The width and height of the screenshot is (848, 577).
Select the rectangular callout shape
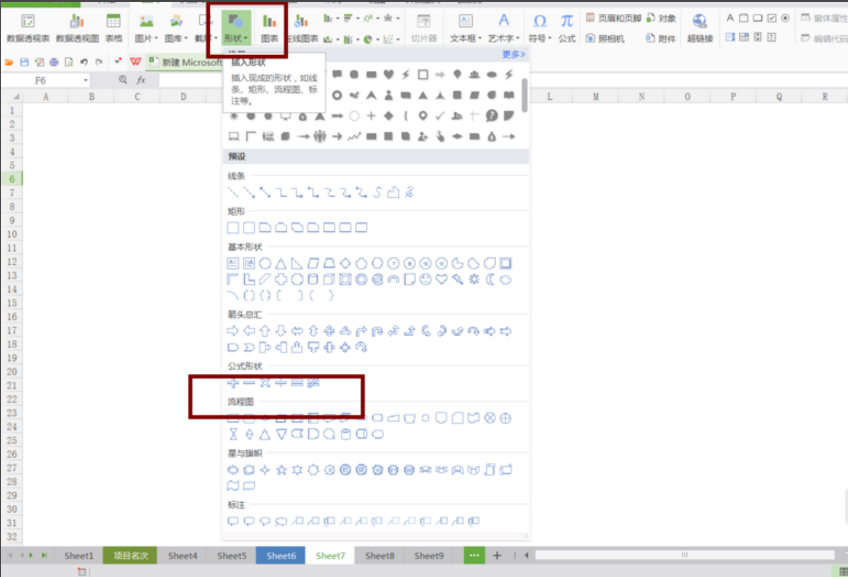tap(233, 521)
